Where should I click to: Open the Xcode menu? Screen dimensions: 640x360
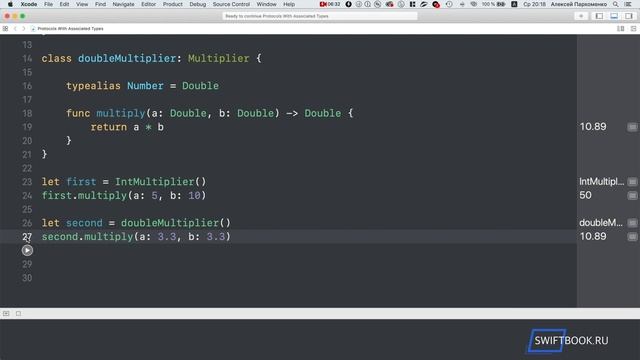(x=29, y=4)
